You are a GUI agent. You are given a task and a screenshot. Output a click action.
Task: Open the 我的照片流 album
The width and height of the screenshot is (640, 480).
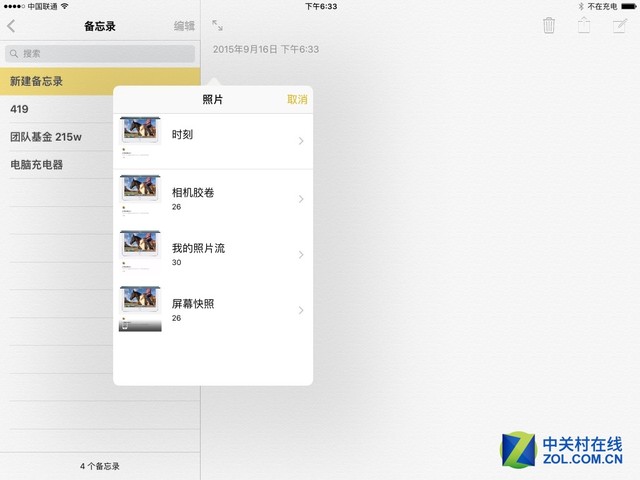click(x=213, y=254)
